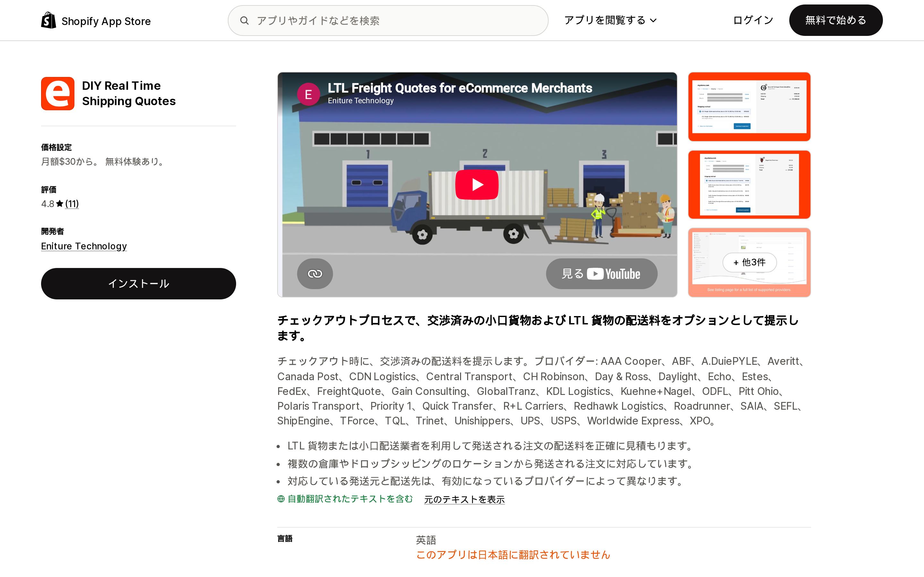This screenshot has height=577, width=924.
Task: Open the ログイン menu item
Action: click(753, 20)
